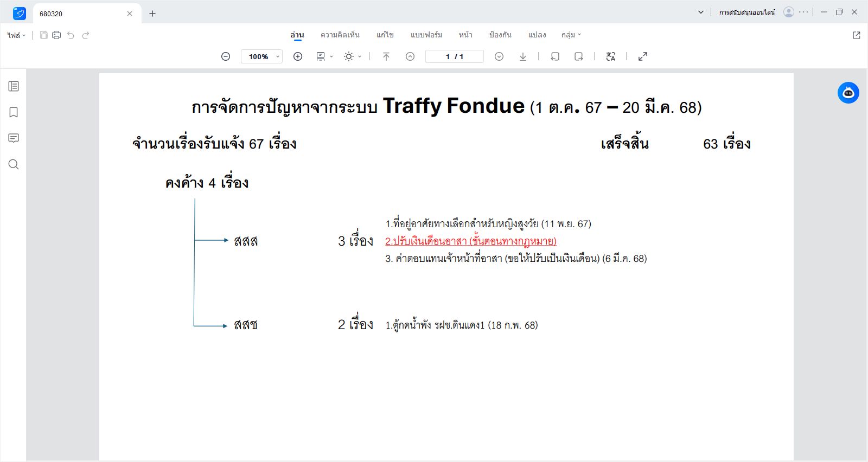Viewport: 868px width, 462px height.
Task: Click the text 63 เรื่อง
Action: pos(727,144)
